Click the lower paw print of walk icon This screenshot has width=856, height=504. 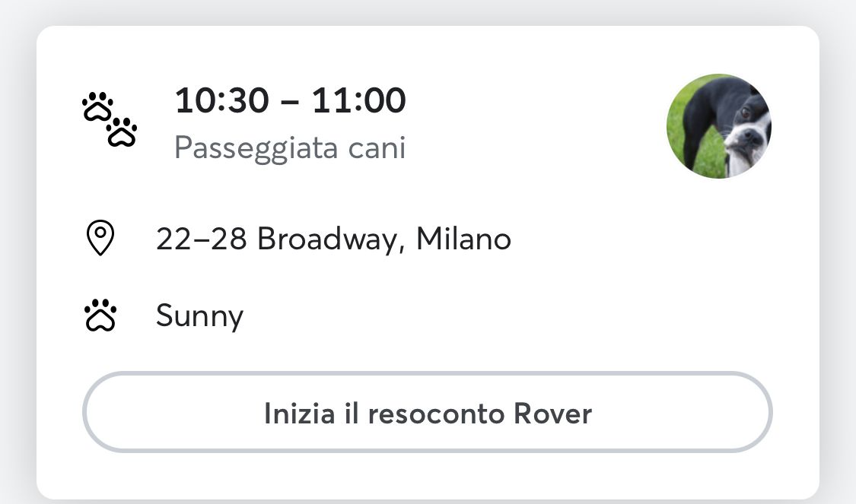click(x=122, y=132)
